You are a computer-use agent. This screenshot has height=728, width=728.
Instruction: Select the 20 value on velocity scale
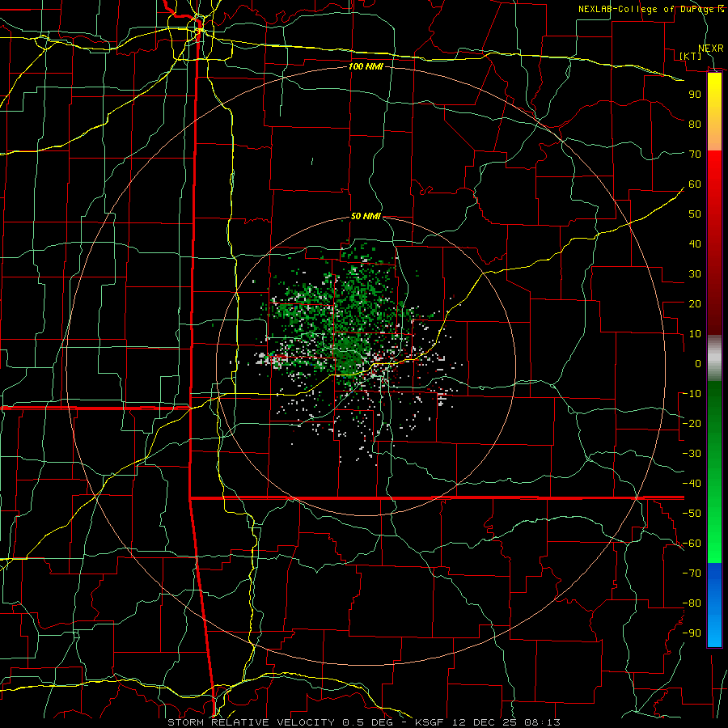coord(695,303)
